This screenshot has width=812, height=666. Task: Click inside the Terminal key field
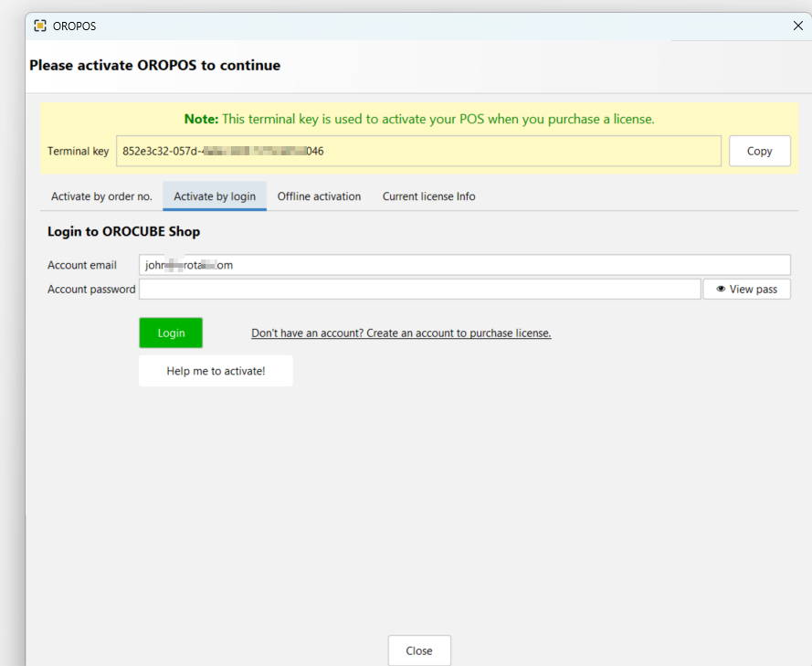[418, 151]
